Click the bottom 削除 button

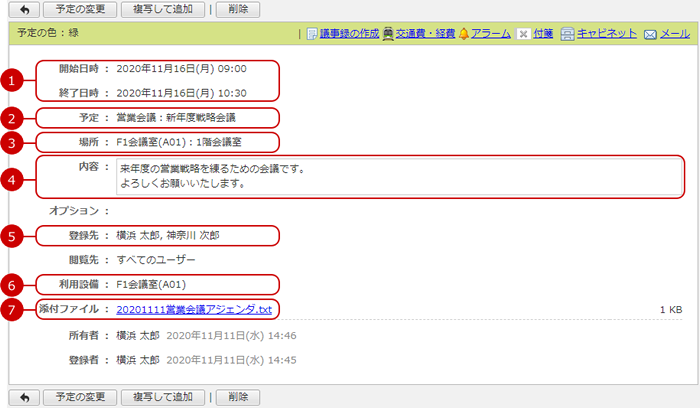[238, 397]
